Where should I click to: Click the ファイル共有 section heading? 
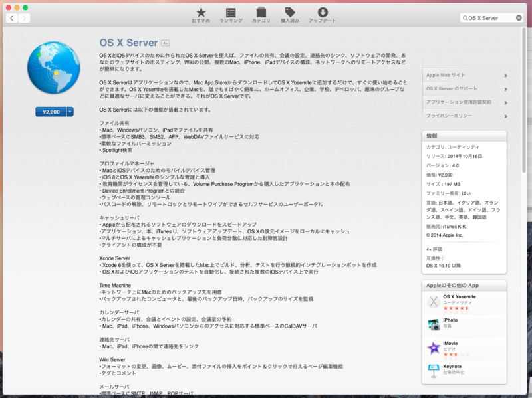coord(114,123)
